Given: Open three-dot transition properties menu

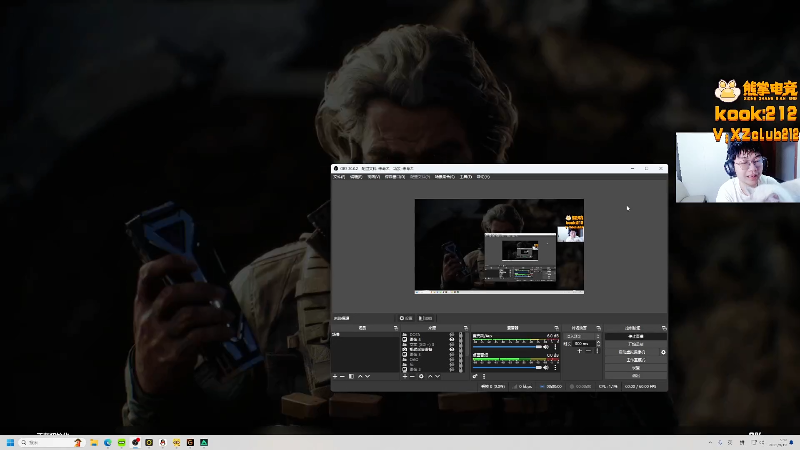Looking at the screenshot, I should pyautogui.click(x=597, y=351).
